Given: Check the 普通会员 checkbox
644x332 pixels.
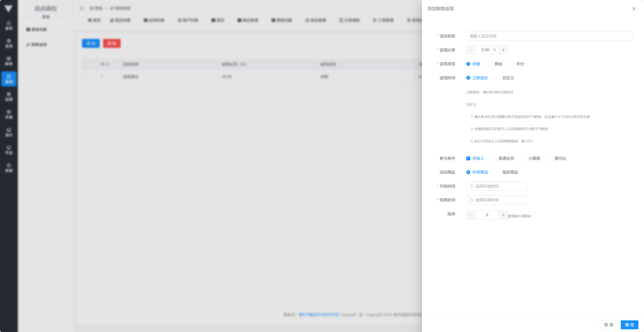Looking at the screenshot, I should click(x=494, y=159).
